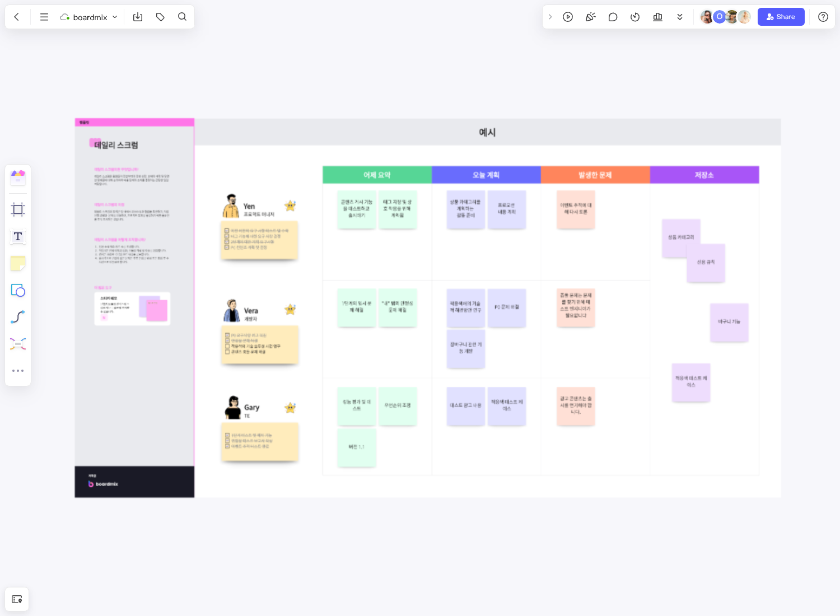Select the '어제 요약' column header

377,175
